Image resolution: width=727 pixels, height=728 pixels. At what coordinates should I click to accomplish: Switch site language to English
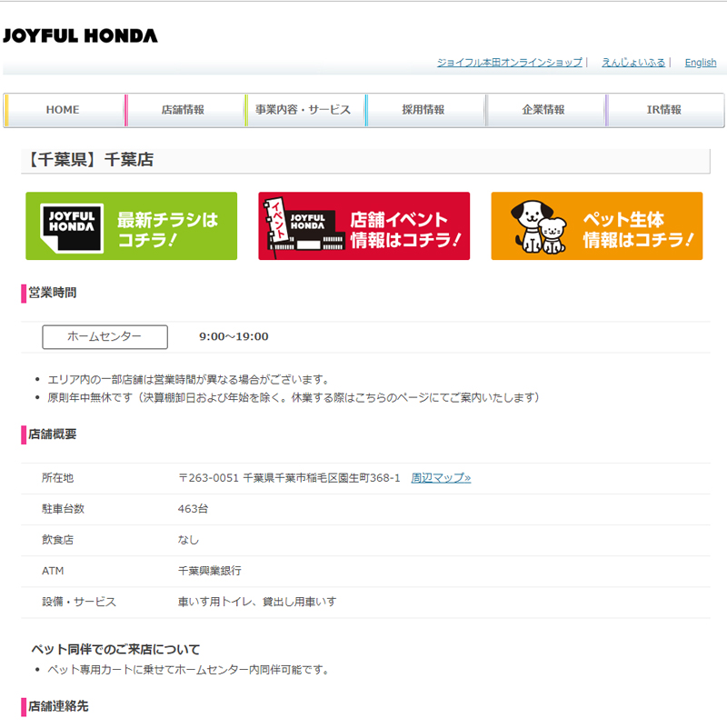point(701,62)
